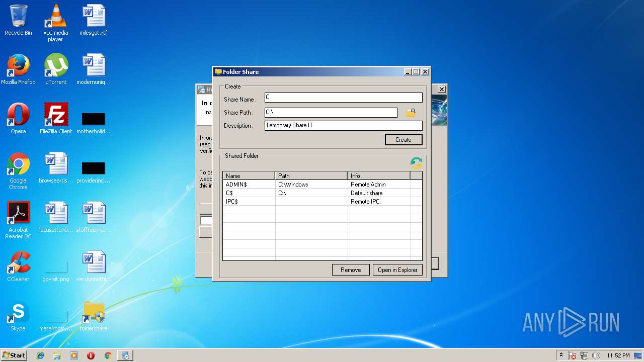Launch Mozilla Firefox desktop shortcut
Image resolution: width=644 pixels, height=362 pixels.
(x=18, y=69)
